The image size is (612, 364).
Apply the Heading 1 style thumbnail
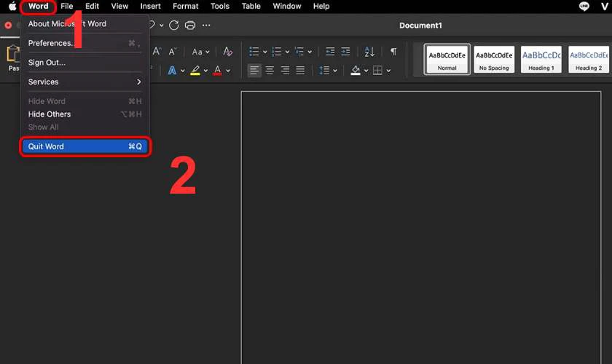(x=541, y=59)
